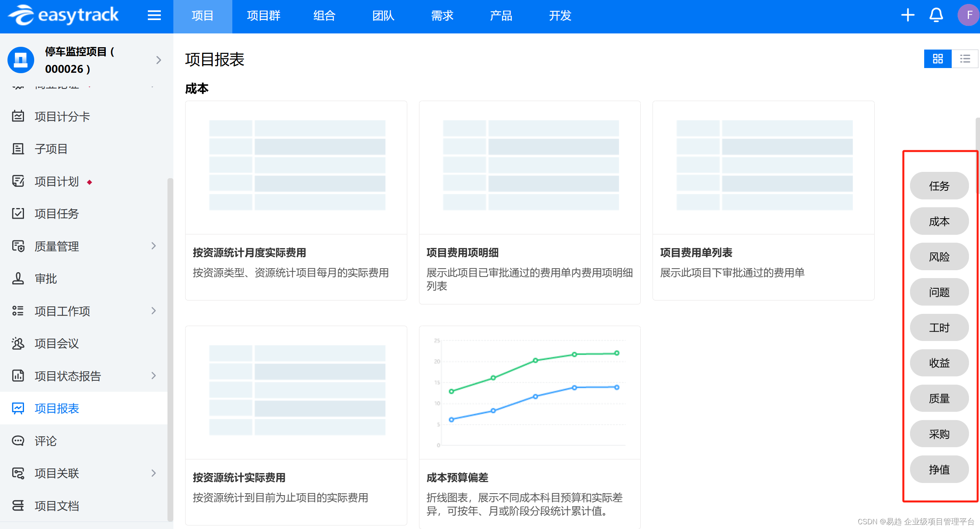This screenshot has height=529, width=980.
Task: Open the notification bell
Action: click(x=936, y=16)
